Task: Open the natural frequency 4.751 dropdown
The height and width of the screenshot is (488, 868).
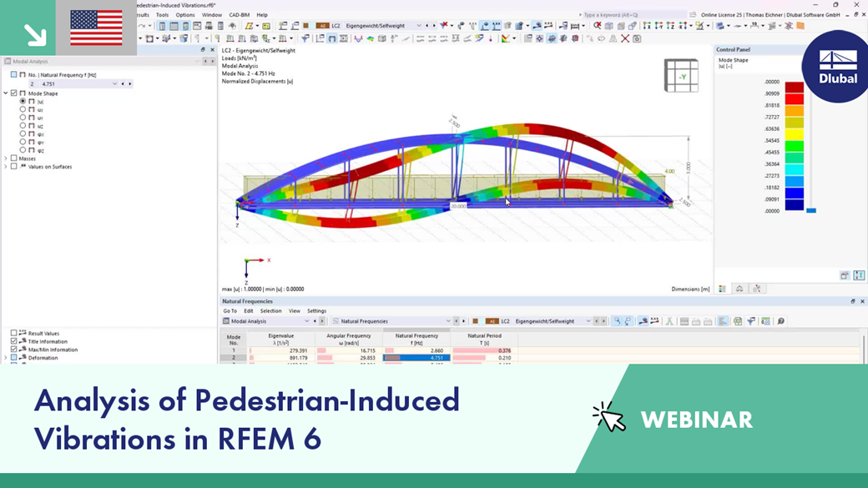Action: [114, 84]
